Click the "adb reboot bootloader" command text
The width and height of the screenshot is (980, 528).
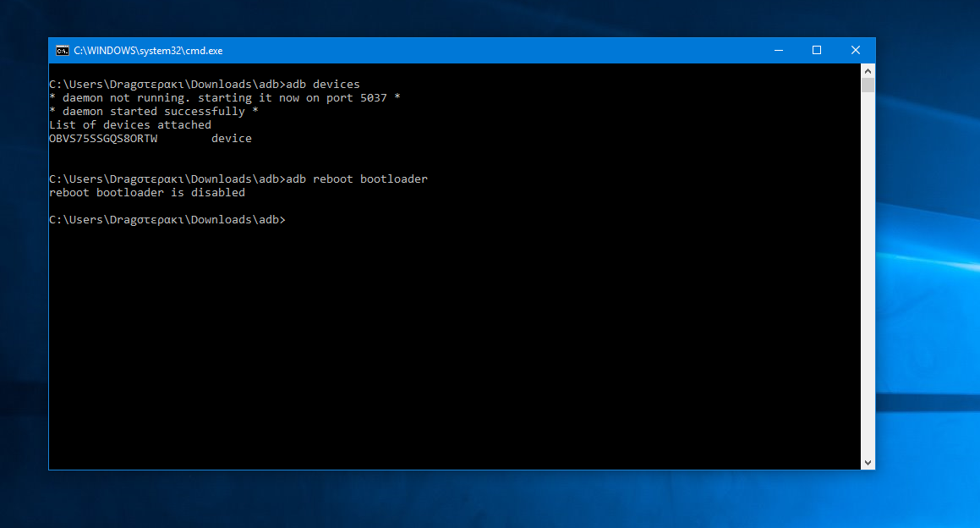pyautogui.click(x=357, y=179)
